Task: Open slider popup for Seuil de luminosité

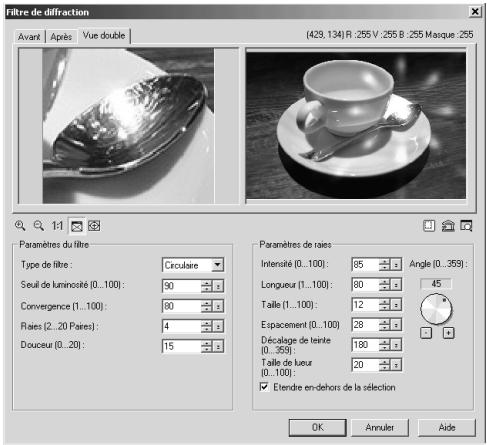Action: pos(218,286)
